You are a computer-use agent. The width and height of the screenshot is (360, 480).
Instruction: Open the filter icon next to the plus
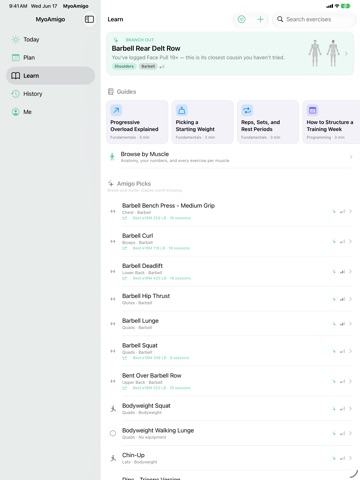tap(242, 19)
